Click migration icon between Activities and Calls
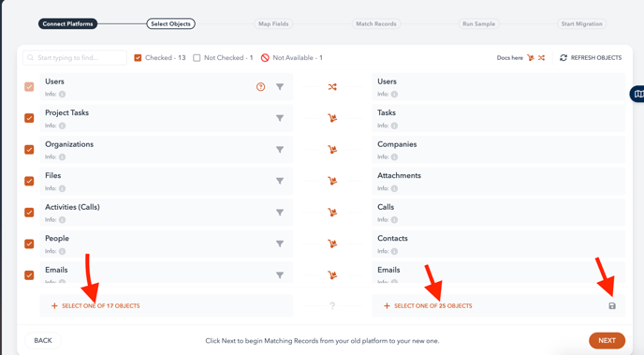Image resolution: width=644 pixels, height=355 pixels. point(332,213)
